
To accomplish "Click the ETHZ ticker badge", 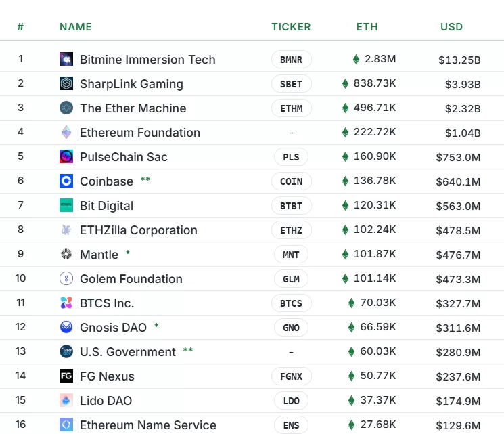I will tap(291, 230).
